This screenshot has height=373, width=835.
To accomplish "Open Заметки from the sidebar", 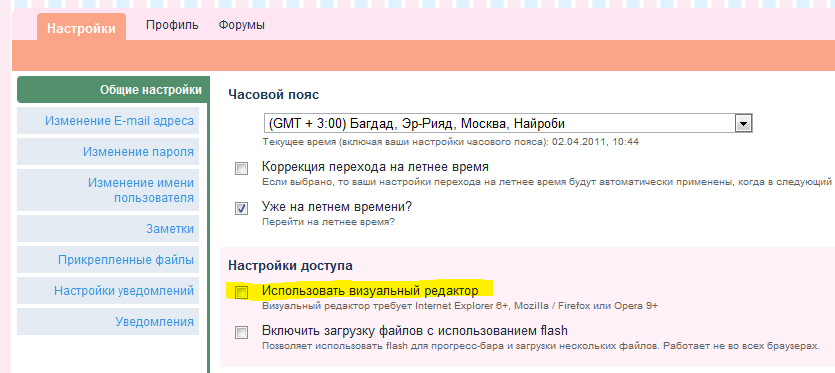I will (x=108, y=229).
